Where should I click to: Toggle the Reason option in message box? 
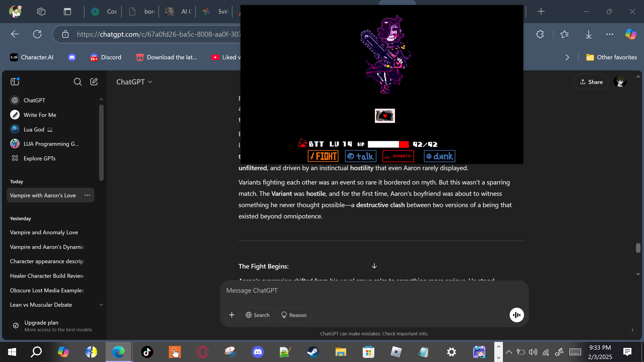click(x=294, y=315)
